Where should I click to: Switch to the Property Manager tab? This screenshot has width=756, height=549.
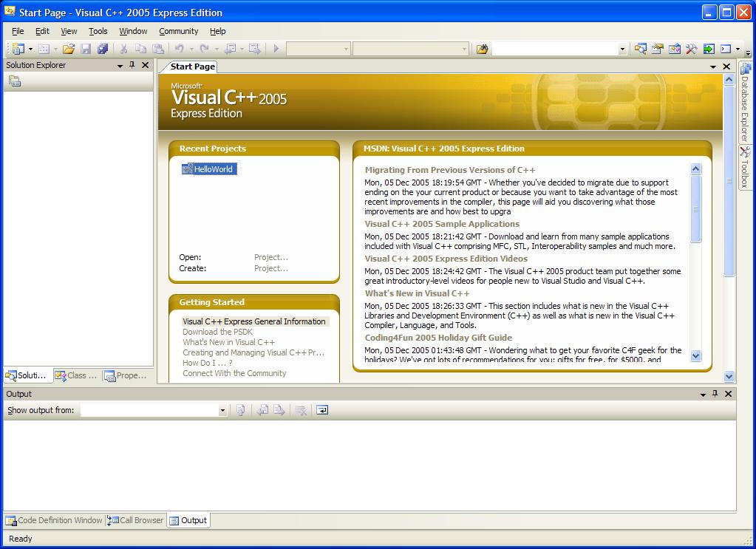(x=126, y=375)
